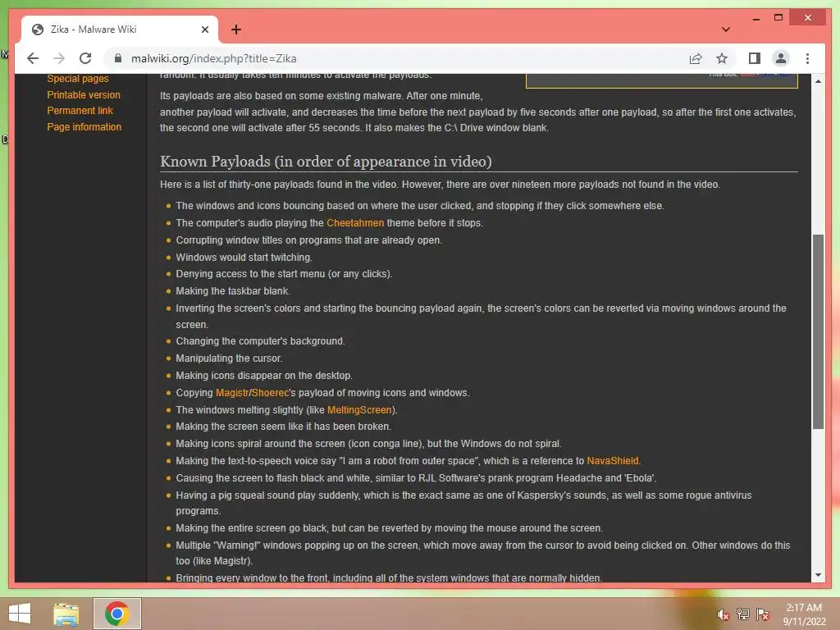
Task: Open the Chrome side panel
Action: (755, 58)
